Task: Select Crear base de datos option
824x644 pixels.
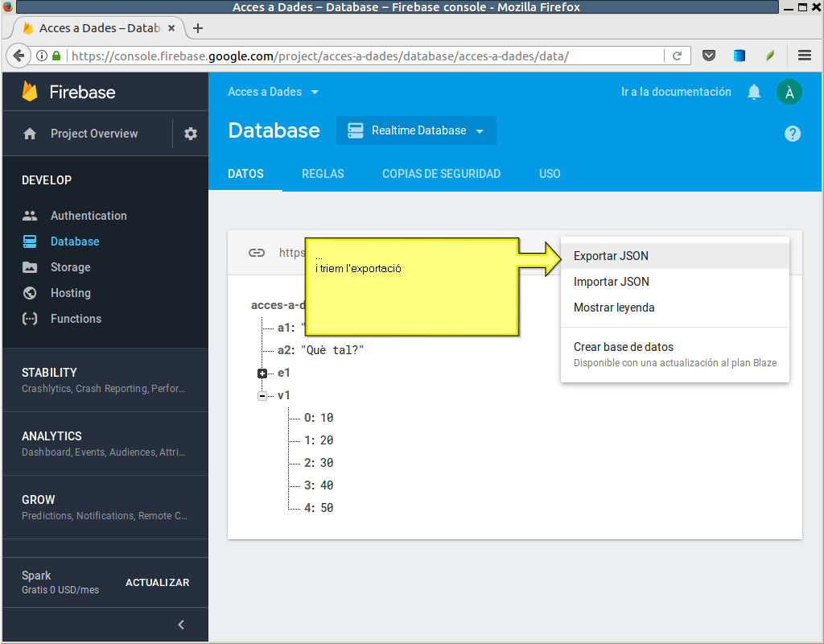Action: 675,354
